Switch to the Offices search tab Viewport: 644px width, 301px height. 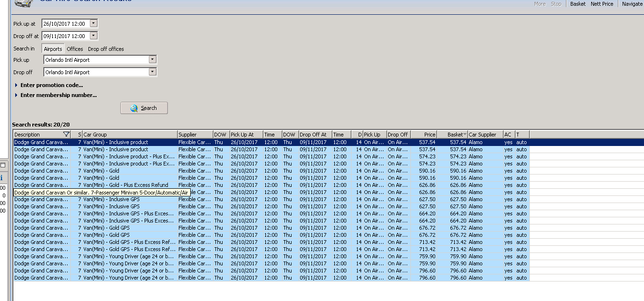pyautogui.click(x=75, y=49)
